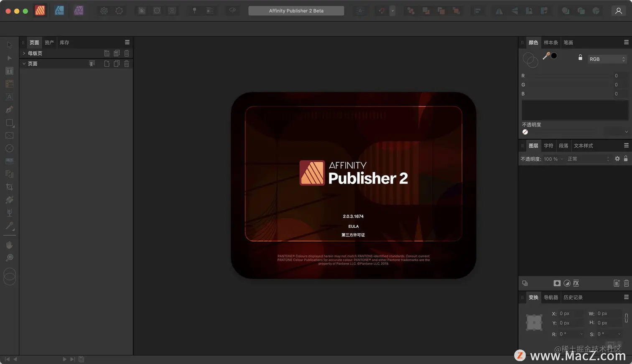Switch to the 库存 tab
Screen dimensions: 632x364
click(64, 43)
